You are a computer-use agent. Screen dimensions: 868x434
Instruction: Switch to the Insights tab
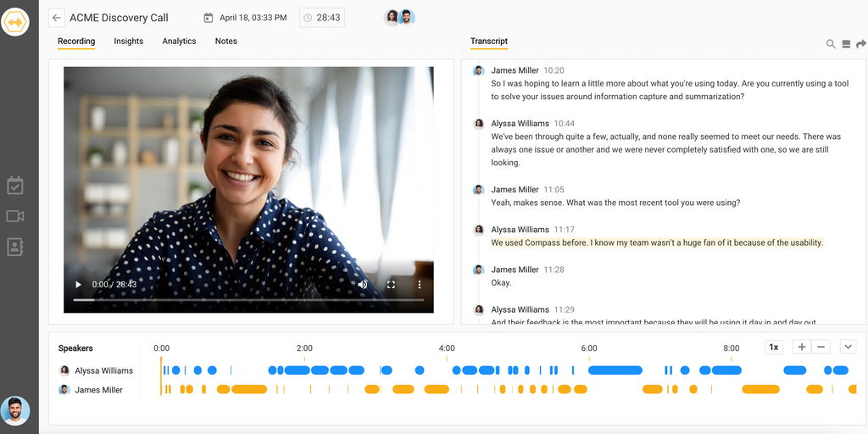(x=129, y=42)
